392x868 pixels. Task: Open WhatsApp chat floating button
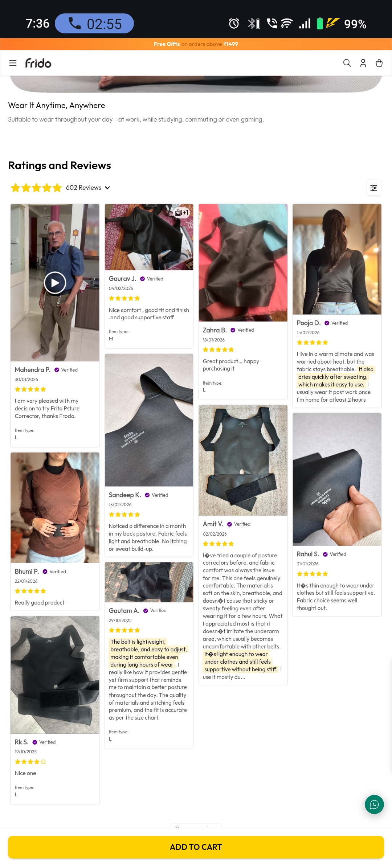374,804
